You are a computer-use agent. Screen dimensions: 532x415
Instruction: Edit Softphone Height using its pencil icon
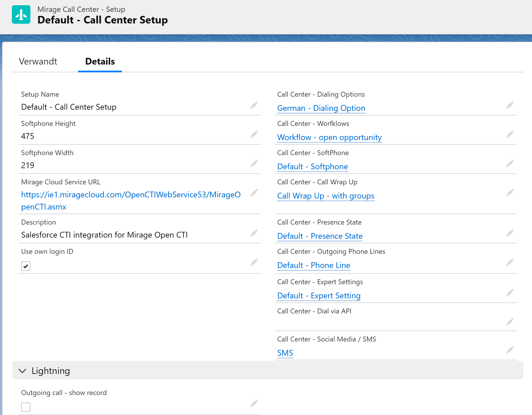click(x=254, y=134)
